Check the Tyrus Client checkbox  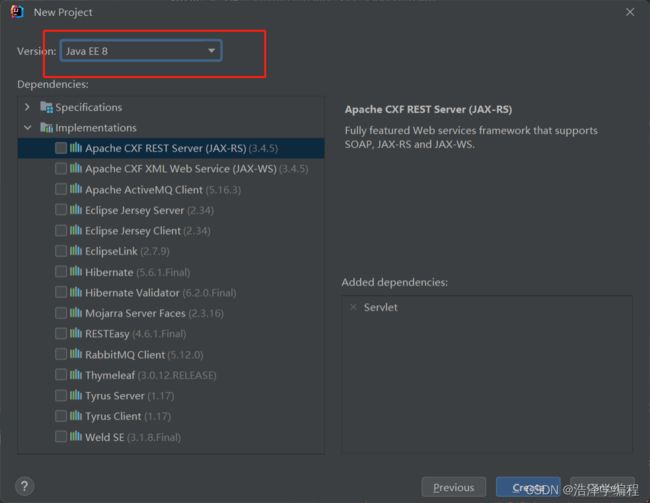point(61,416)
